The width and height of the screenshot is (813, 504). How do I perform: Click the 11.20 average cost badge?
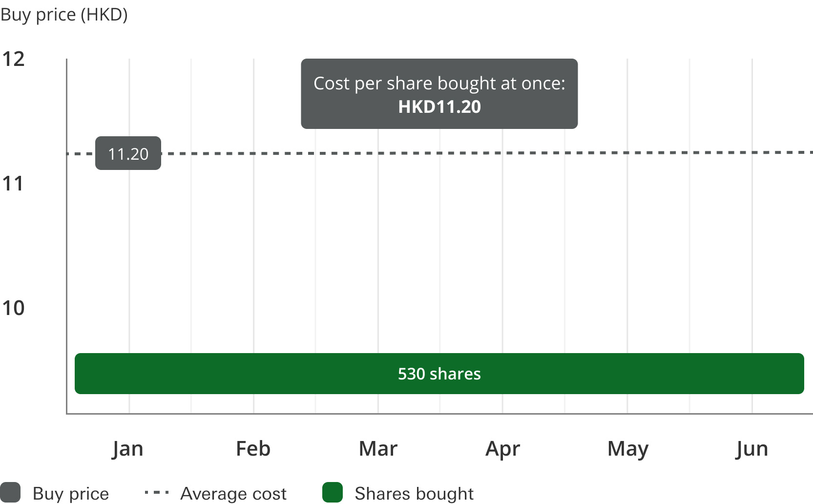tap(128, 153)
